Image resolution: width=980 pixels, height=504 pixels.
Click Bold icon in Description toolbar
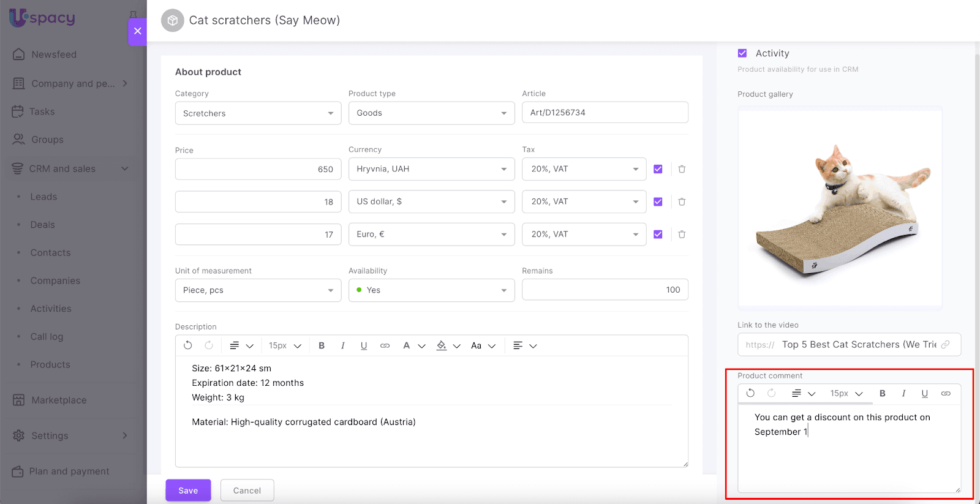tap(322, 345)
